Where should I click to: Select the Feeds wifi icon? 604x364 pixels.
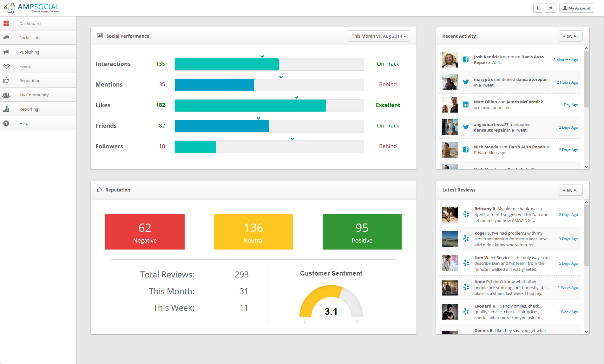tap(6, 66)
